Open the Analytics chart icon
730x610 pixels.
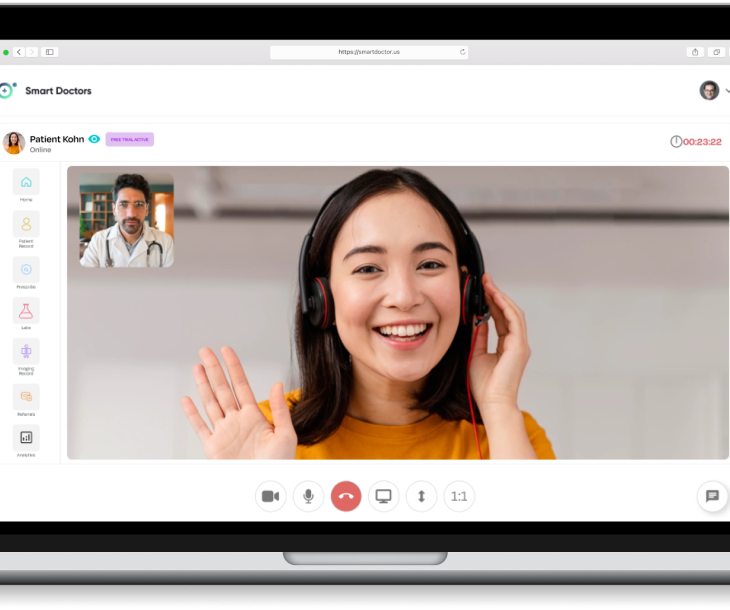tap(26, 437)
